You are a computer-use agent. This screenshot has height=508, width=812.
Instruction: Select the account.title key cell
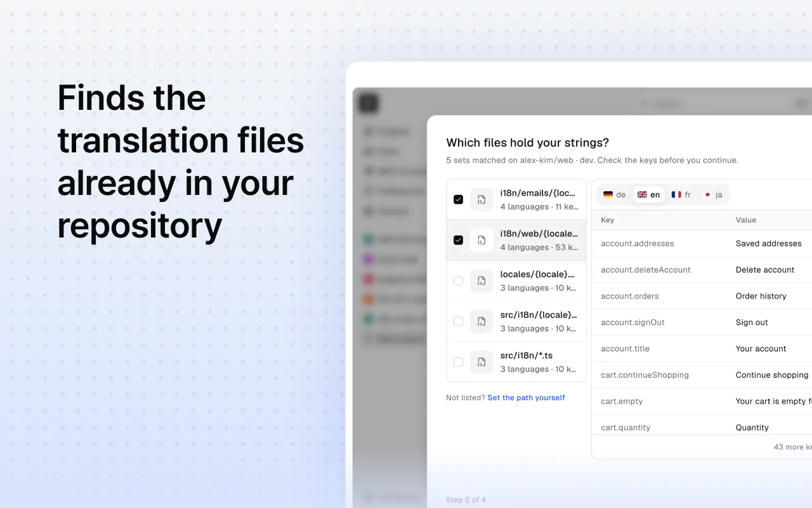pos(625,349)
